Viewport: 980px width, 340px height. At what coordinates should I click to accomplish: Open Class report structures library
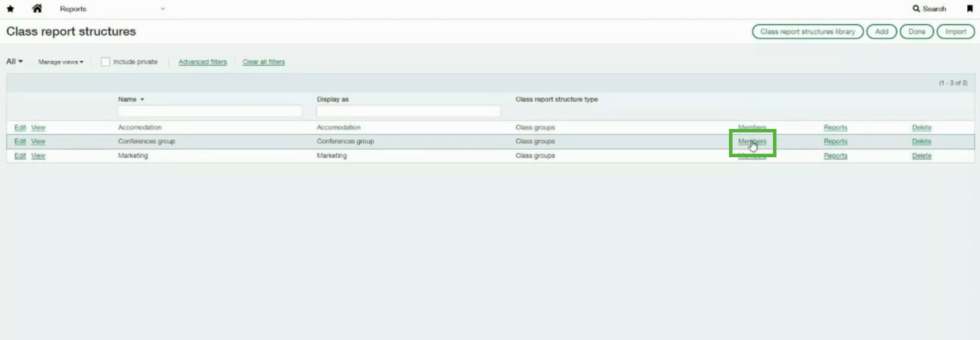pyautogui.click(x=808, y=32)
